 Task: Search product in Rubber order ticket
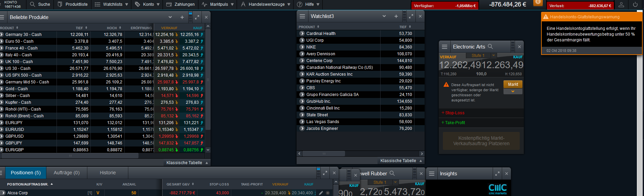click(392, 173)
